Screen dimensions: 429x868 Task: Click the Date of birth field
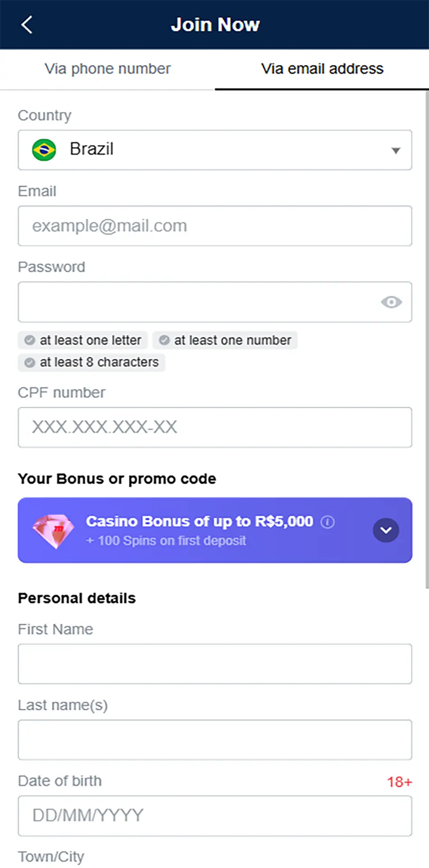(x=214, y=816)
